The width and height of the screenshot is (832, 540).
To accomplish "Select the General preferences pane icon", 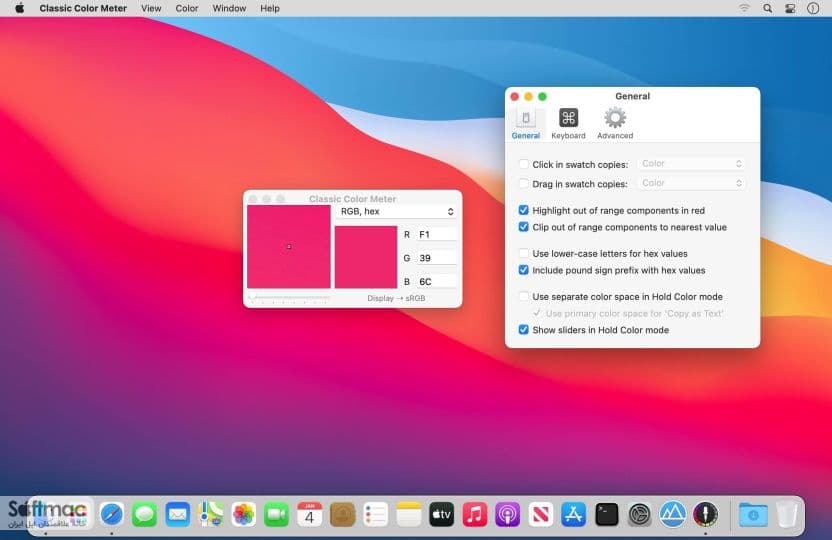I will click(525, 123).
